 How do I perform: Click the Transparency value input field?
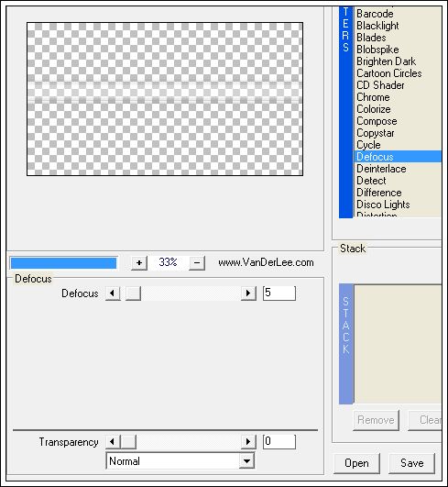pos(279,442)
